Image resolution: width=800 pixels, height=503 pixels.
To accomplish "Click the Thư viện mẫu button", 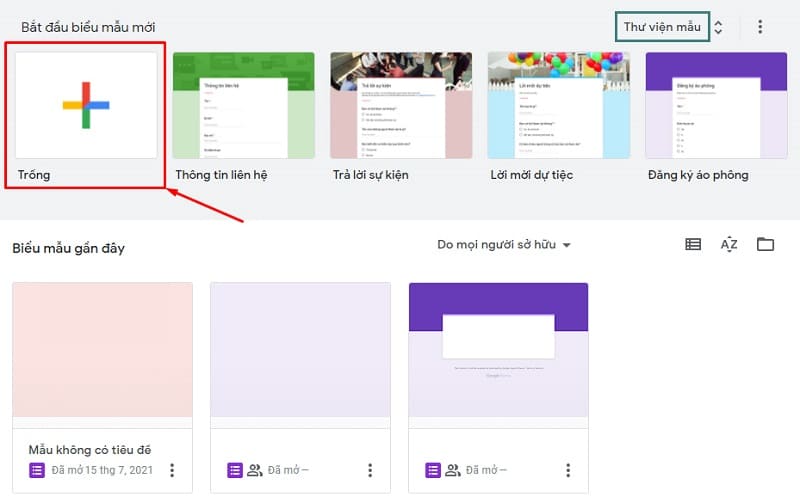I will [x=662, y=27].
